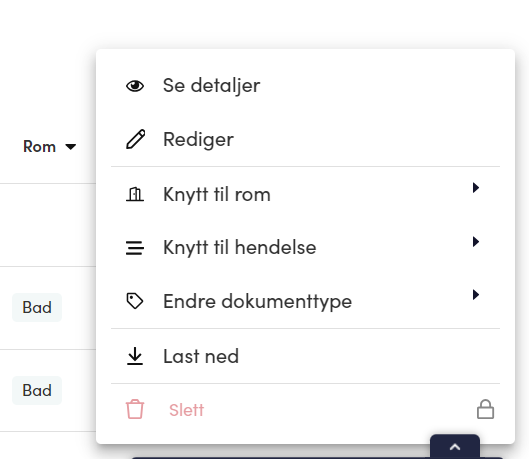Click the tag icon for dokumenttype
The height and width of the screenshot is (459, 529).
click(135, 301)
